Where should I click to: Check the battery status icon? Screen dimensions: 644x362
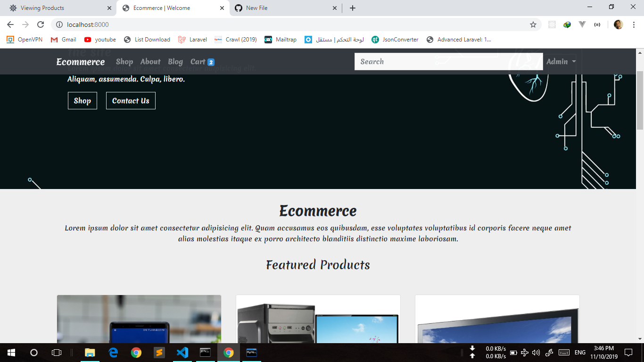514,353
